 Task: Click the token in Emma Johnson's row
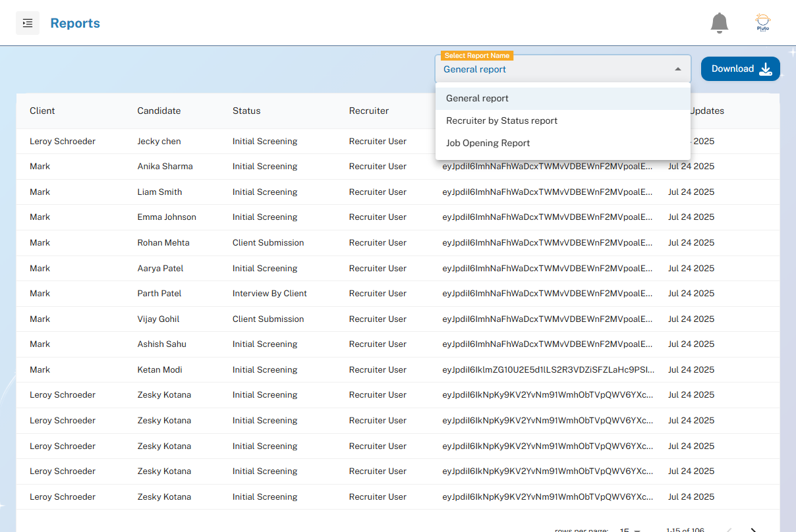pos(548,217)
